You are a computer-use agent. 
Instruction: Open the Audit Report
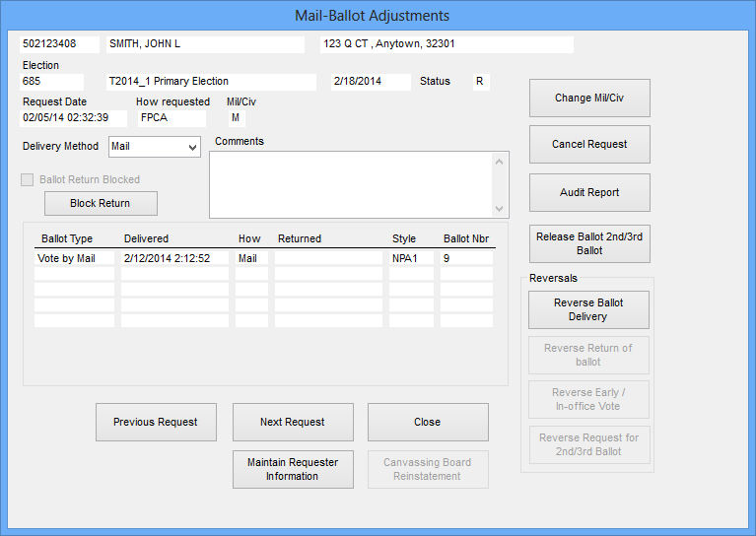(x=589, y=193)
